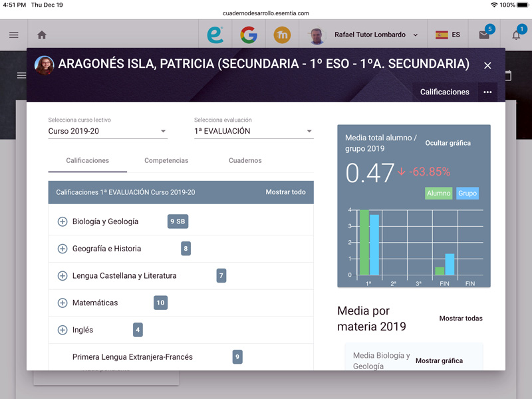The image size is (532, 399).
Task: Toggle the green Alumno legend series
Action: point(438,194)
